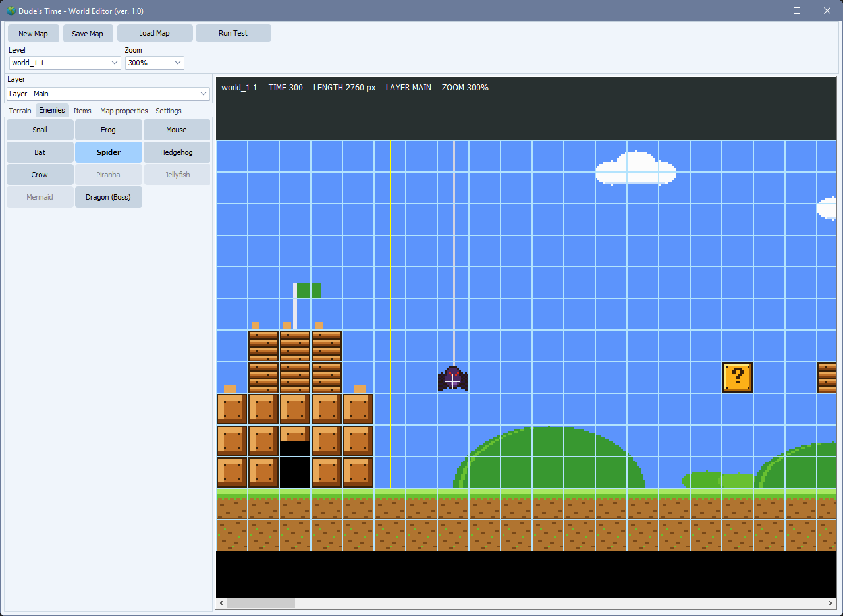The height and width of the screenshot is (616, 843).
Task: Select the Hedgehog enemy
Action: click(177, 152)
